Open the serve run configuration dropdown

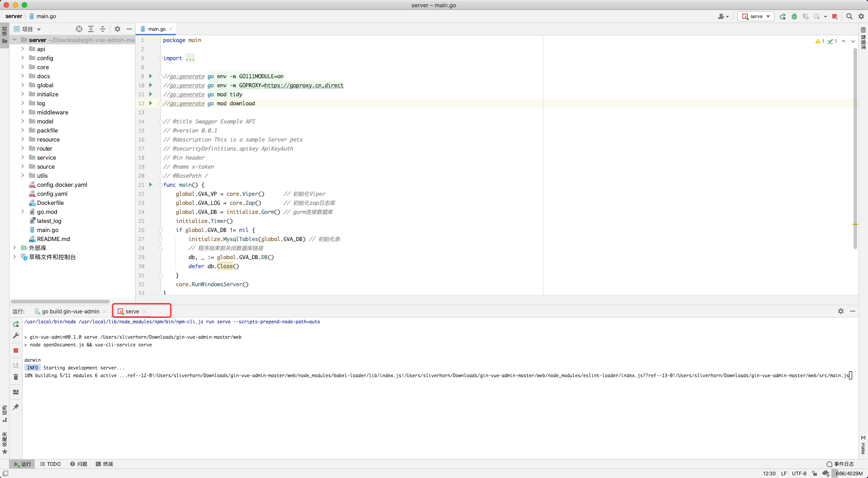(756, 16)
